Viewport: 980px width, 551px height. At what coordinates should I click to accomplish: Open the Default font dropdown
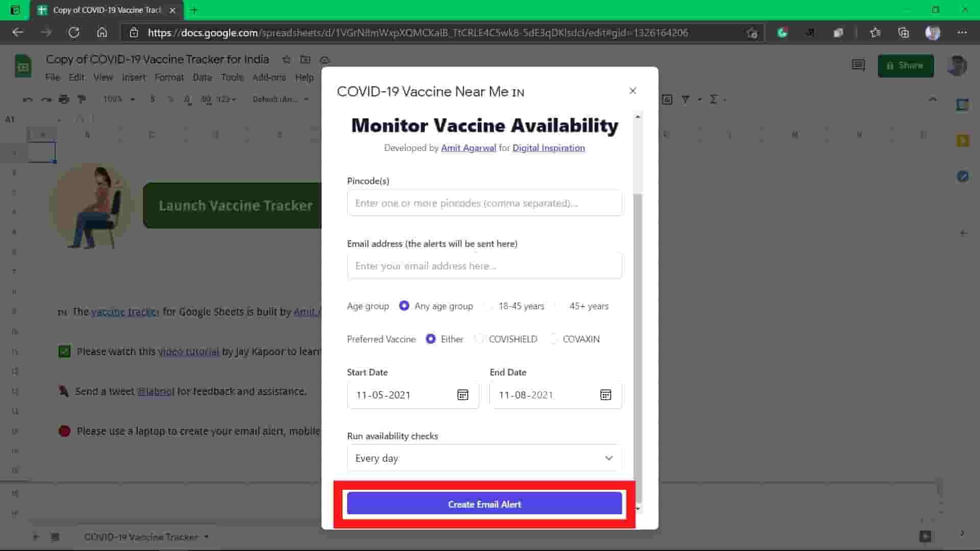coord(281,99)
